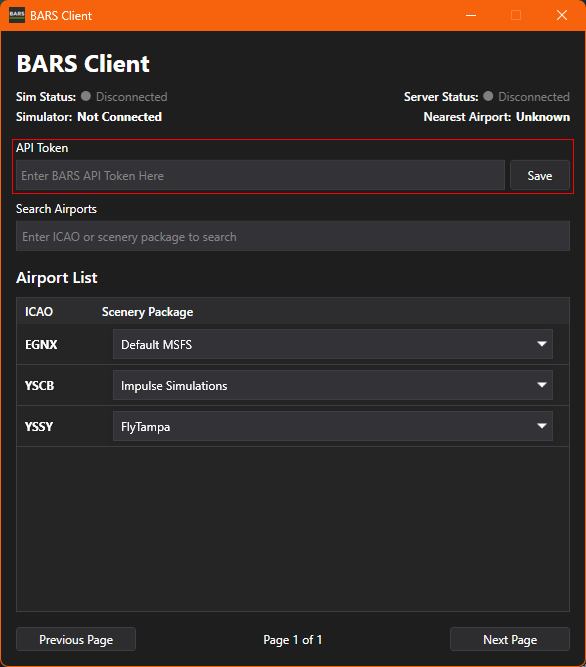Click the Page 1 of 1 indicator
The height and width of the screenshot is (667, 586).
(x=293, y=640)
